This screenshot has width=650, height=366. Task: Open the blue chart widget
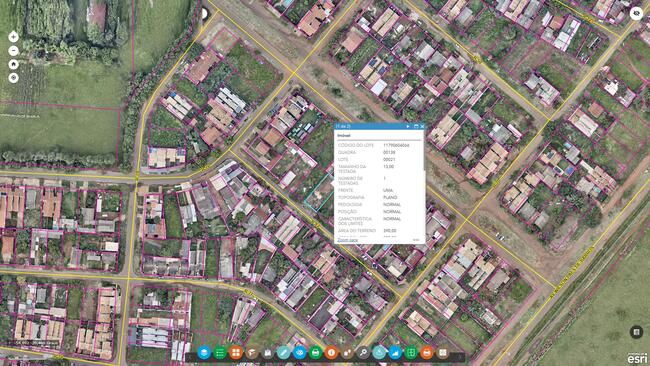395,353
